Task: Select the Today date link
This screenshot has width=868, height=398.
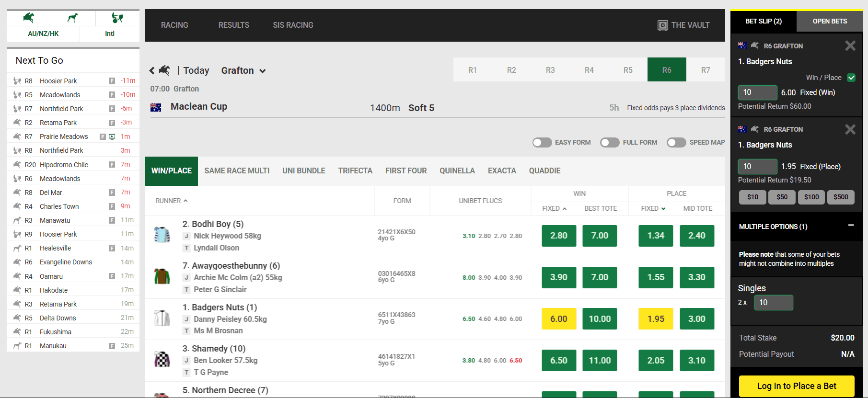Action: tap(196, 71)
